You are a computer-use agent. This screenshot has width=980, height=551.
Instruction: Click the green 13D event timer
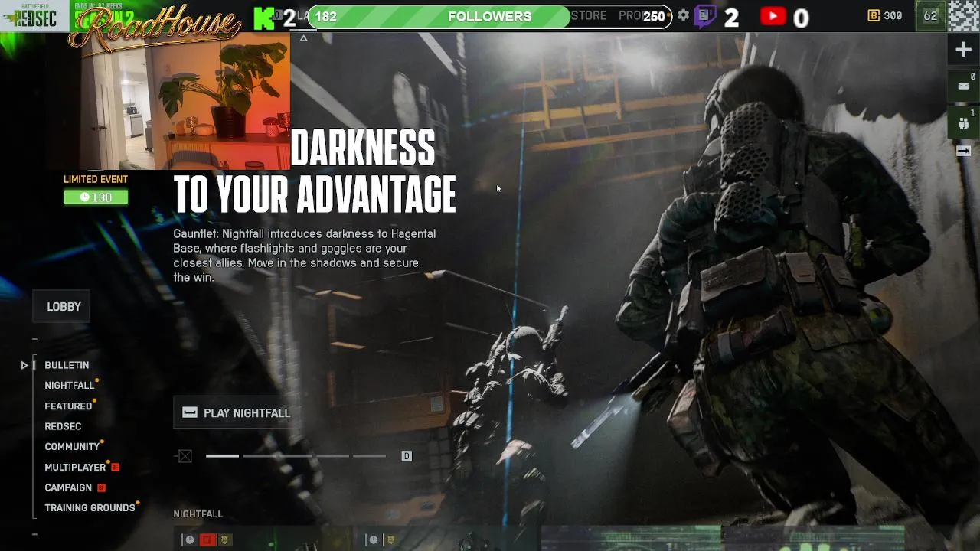96,197
